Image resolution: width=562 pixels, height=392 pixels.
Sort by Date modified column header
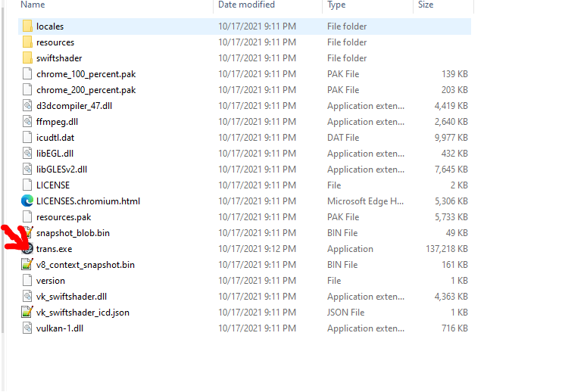247,5
